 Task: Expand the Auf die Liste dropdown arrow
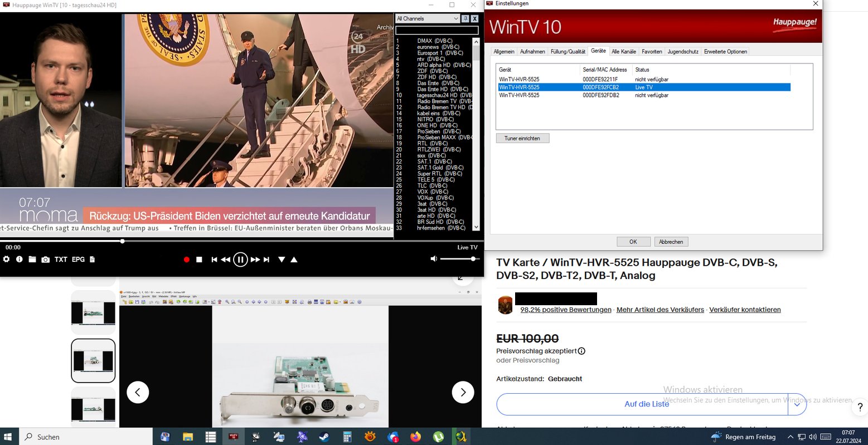point(797,404)
